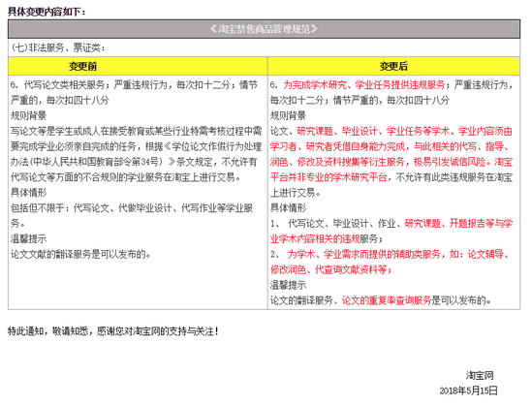Screen dimensions: 532x406
Task: Click the date 2018年5月15日
Action: tap(468, 390)
